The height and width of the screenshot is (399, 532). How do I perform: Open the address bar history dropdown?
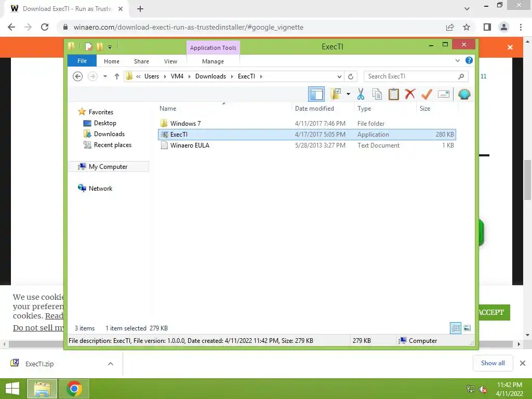pyautogui.click(x=339, y=76)
